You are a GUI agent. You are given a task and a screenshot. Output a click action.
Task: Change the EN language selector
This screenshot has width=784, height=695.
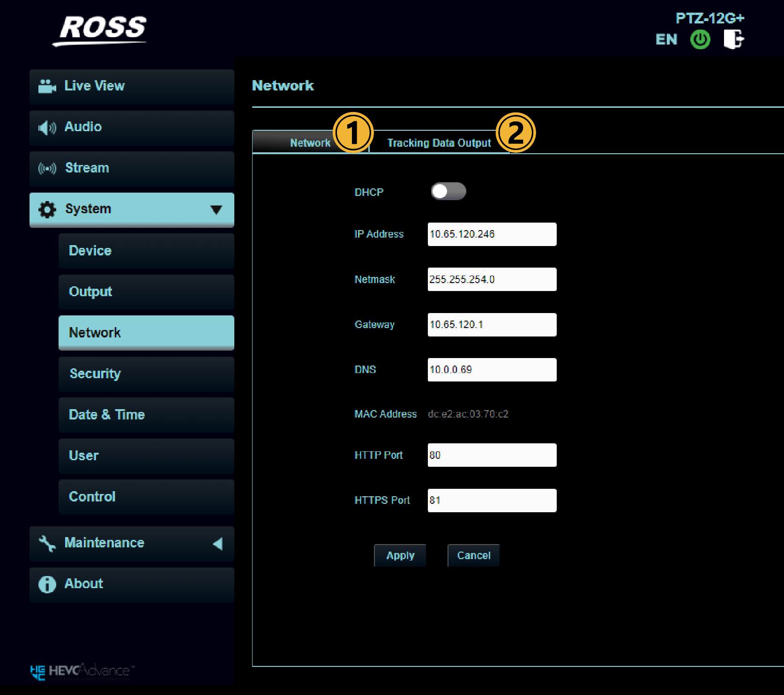tap(666, 39)
